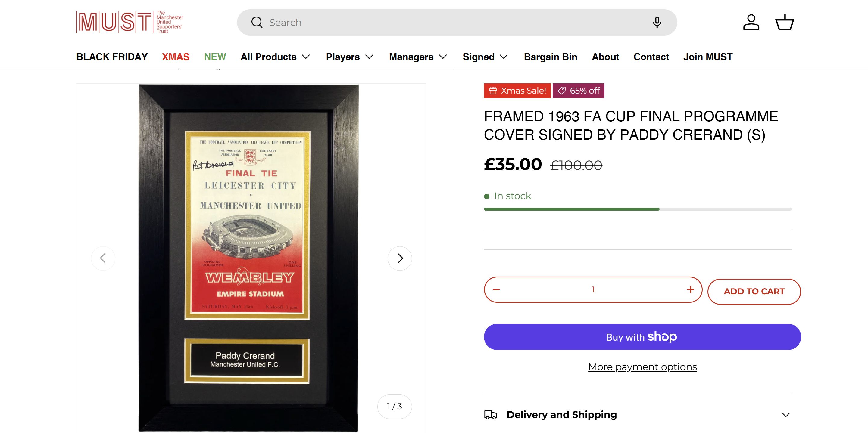868x433 pixels.
Task: Open the BLACK FRIDAY menu item
Action: [112, 57]
